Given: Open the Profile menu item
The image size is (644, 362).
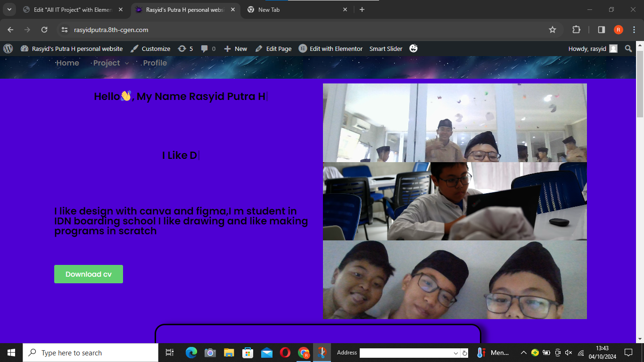Looking at the screenshot, I should pyautogui.click(x=155, y=63).
